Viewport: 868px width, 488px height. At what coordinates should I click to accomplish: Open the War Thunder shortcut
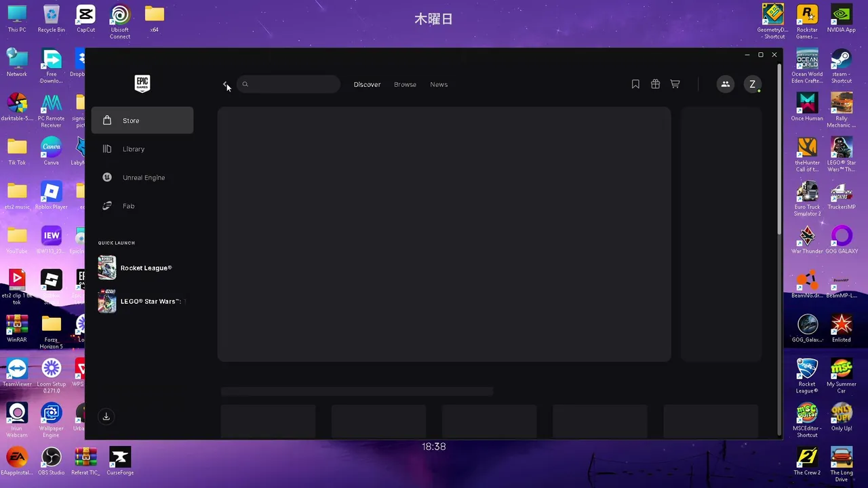pyautogui.click(x=807, y=240)
